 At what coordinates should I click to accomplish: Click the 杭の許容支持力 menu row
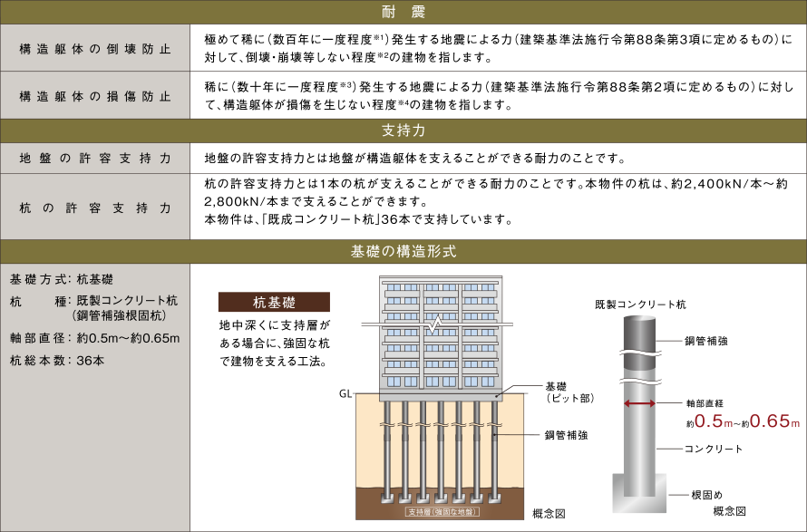pos(95,206)
